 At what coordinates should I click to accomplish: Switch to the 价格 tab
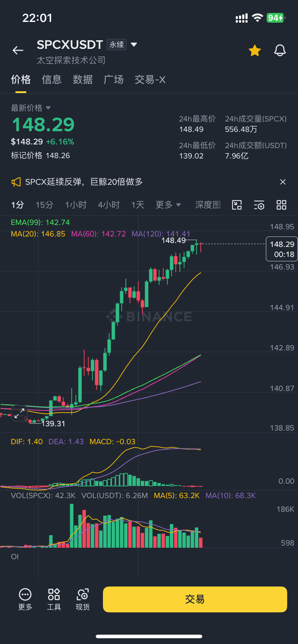(21, 79)
